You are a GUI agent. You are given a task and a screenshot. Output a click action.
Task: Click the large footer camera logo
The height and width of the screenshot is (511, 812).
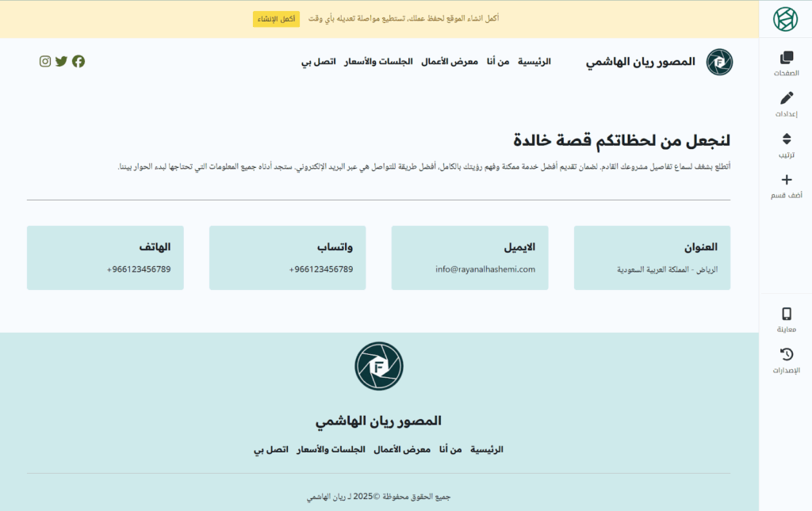pyautogui.click(x=379, y=366)
